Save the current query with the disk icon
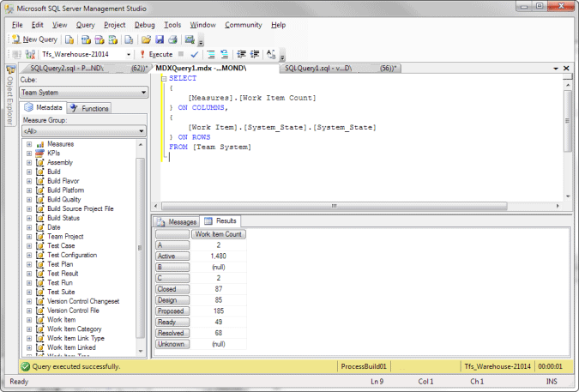Screen dimensions: 579x392 click(x=160, y=39)
